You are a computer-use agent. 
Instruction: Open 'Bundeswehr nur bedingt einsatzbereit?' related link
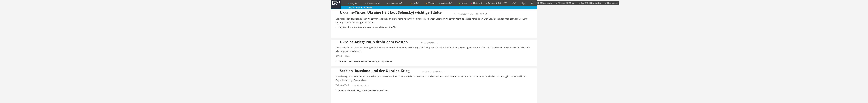coord(363,91)
